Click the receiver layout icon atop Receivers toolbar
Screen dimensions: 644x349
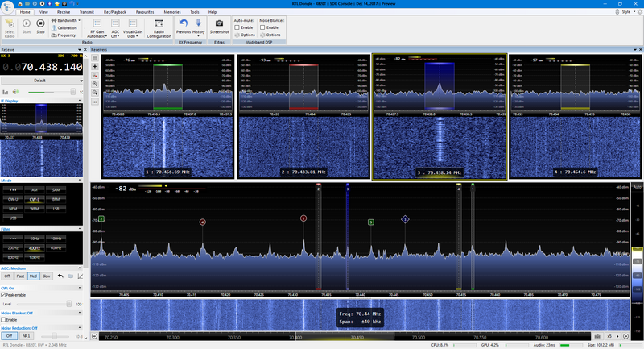point(95,57)
